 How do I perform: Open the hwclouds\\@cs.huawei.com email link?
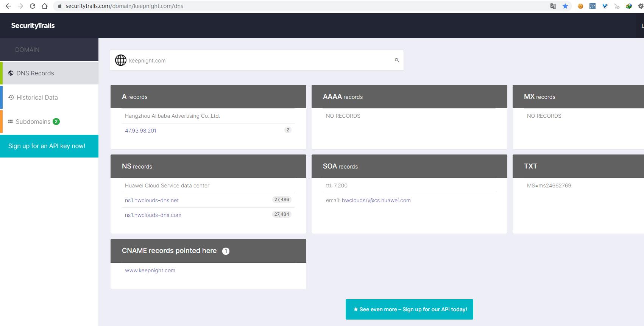coord(376,200)
